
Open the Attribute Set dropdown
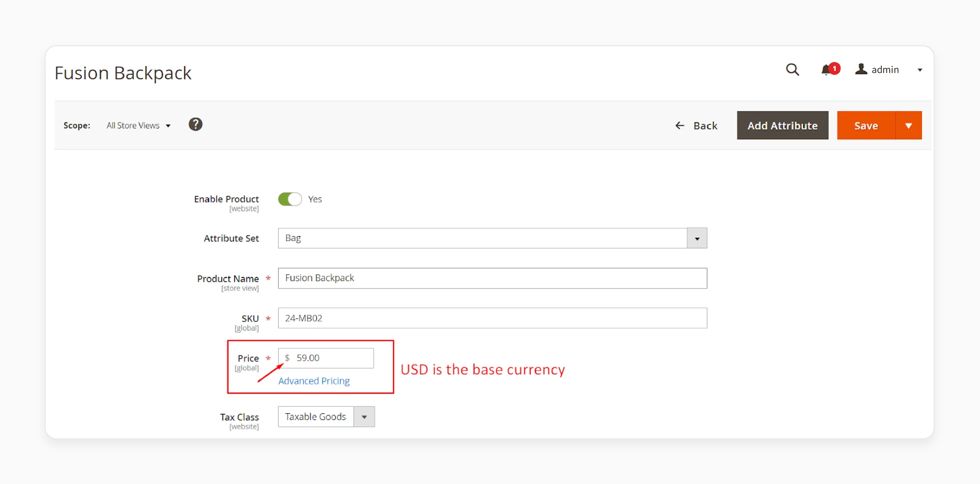[492, 238]
